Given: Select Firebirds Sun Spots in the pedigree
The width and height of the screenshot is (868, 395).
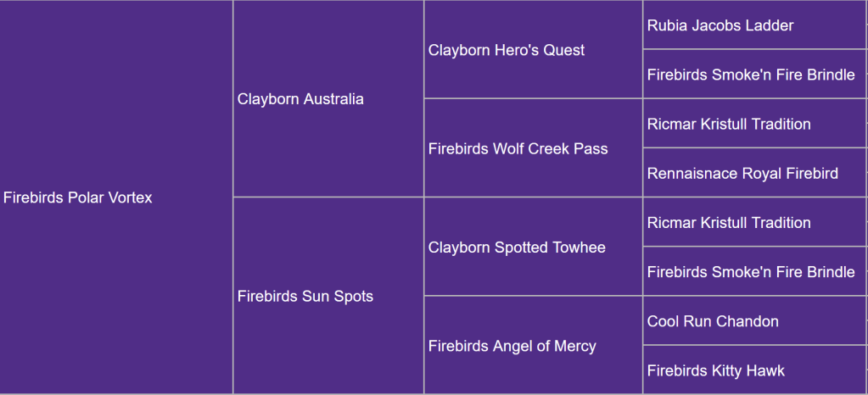Looking at the screenshot, I should 305,297.
